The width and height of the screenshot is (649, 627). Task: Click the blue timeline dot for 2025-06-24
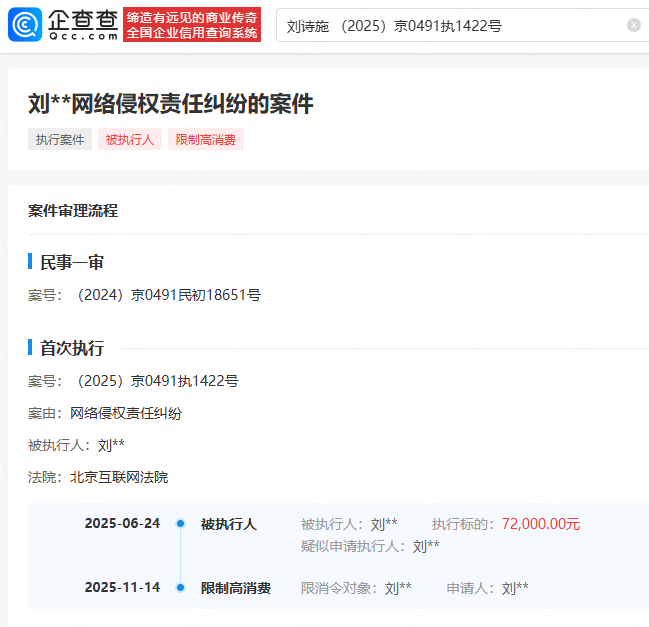click(x=180, y=524)
